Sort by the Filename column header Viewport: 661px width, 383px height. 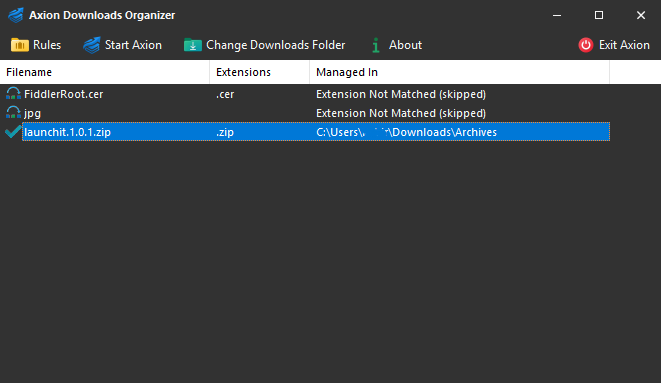click(105, 72)
